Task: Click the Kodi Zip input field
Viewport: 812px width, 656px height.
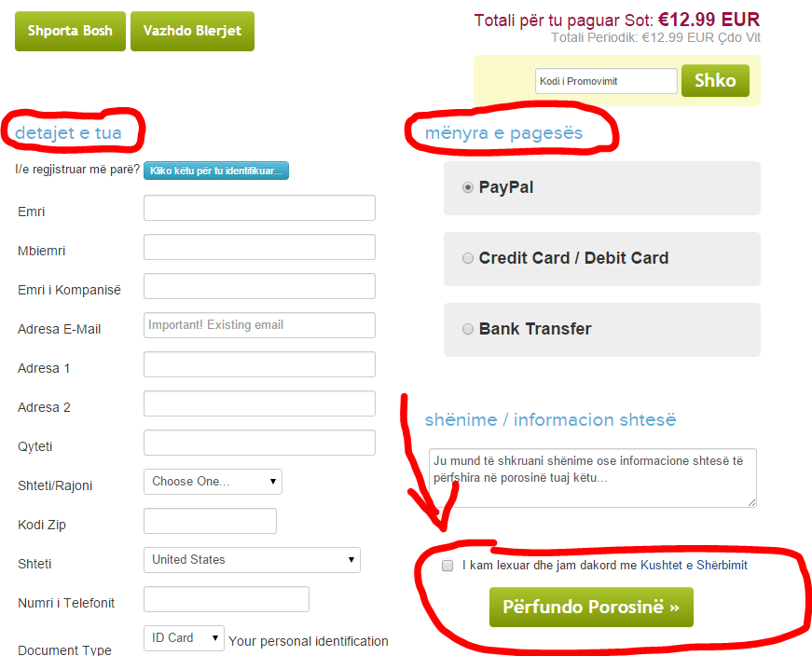Action: tap(211, 521)
